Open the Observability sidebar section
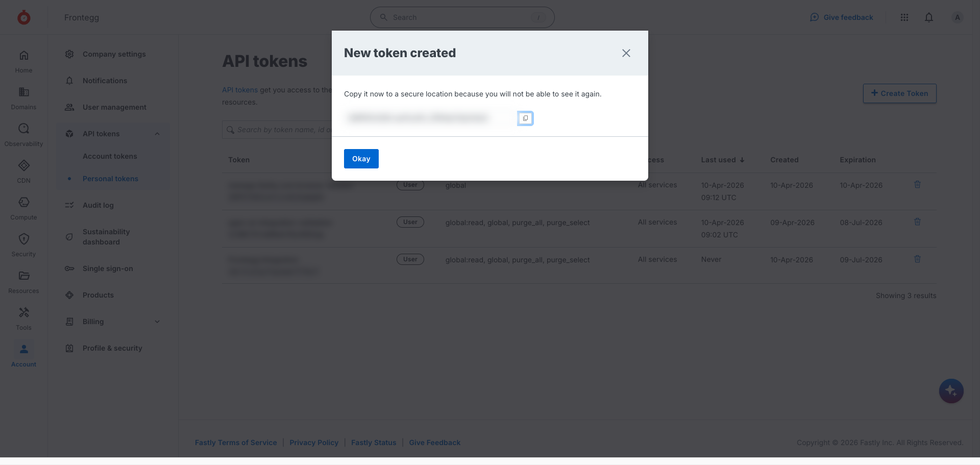Screen dimensions: 980x465 pyautogui.click(x=23, y=135)
